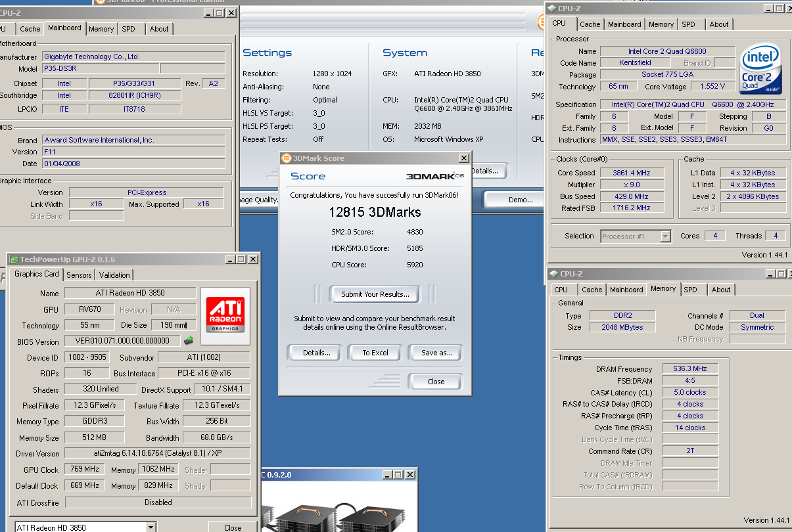Open the SPD tab in the lower-right CPU-Z window
The height and width of the screenshot is (532, 792).
pos(690,290)
